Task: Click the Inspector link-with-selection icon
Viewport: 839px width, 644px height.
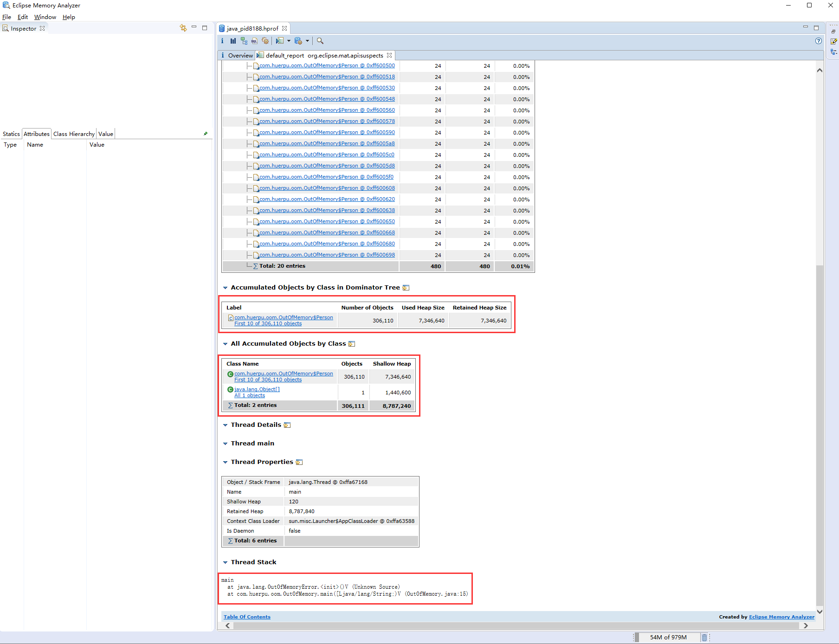Action: (x=183, y=28)
